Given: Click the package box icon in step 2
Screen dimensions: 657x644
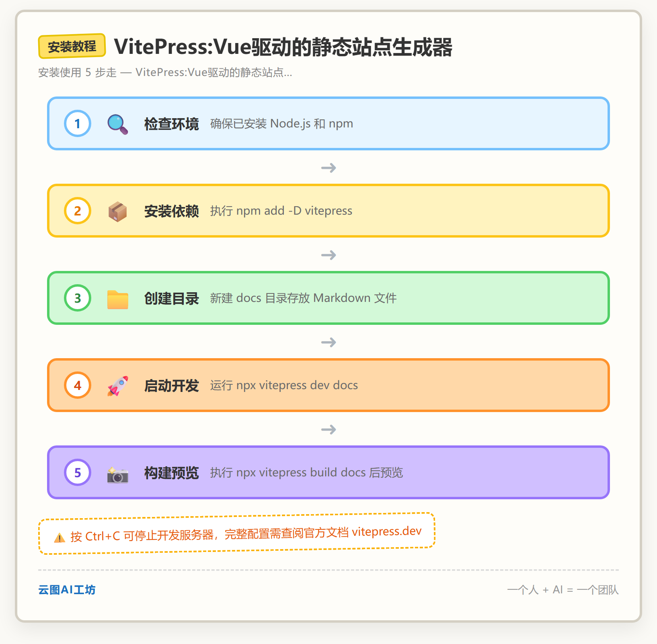Looking at the screenshot, I should [x=117, y=211].
